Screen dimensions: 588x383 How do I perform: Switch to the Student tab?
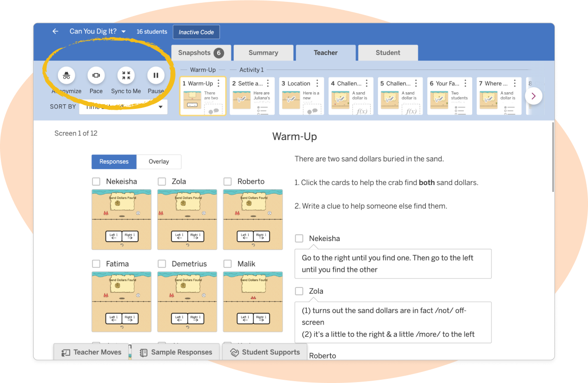tap(388, 52)
